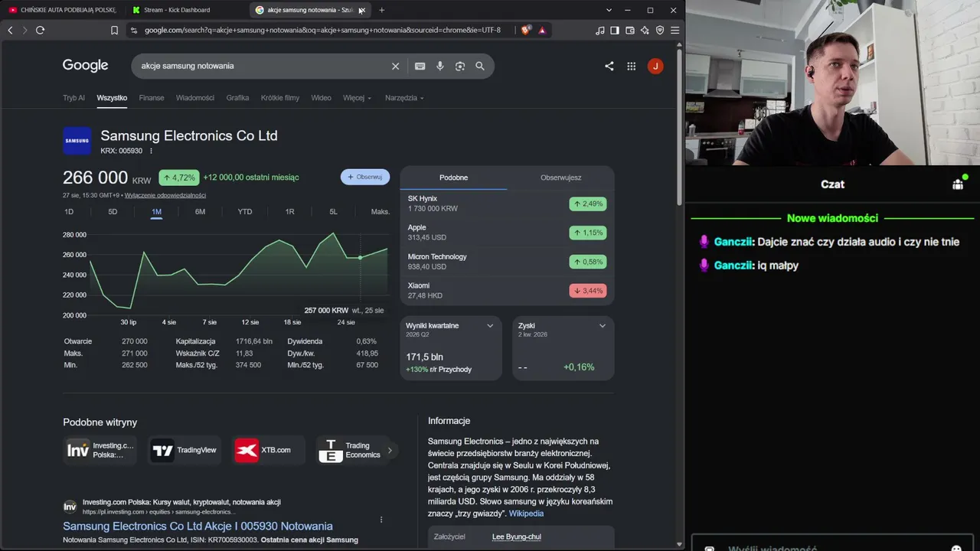Show the browser sidebar panel

pyautogui.click(x=615, y=30)
